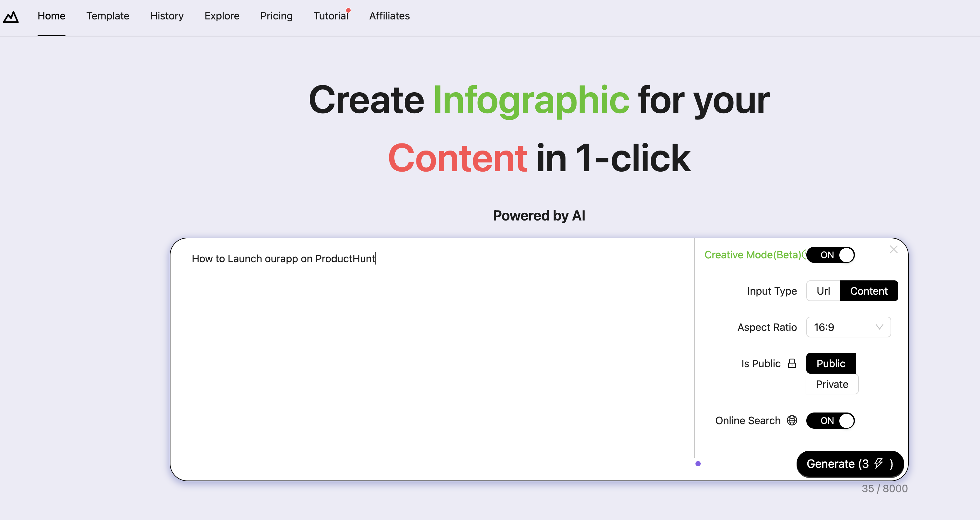The width and height of the screenshot is (980, 520).
Task: Go to the Pricing page
Action: coord(276,16)
